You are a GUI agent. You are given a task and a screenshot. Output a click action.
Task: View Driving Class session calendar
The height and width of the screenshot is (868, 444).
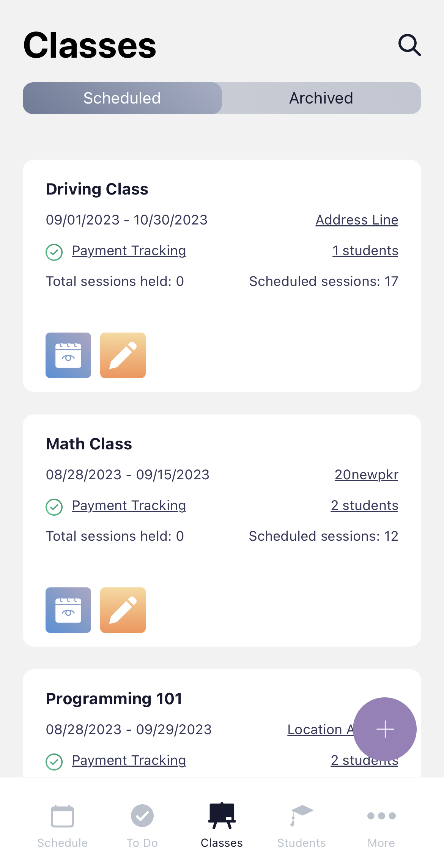pos(68,355)
